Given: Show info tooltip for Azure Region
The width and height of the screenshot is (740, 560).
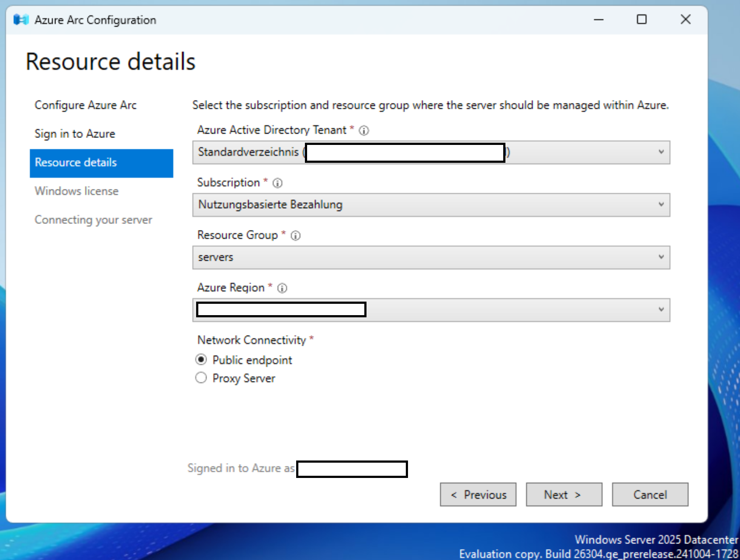Looking at the screenshot, I should (282, 288).
